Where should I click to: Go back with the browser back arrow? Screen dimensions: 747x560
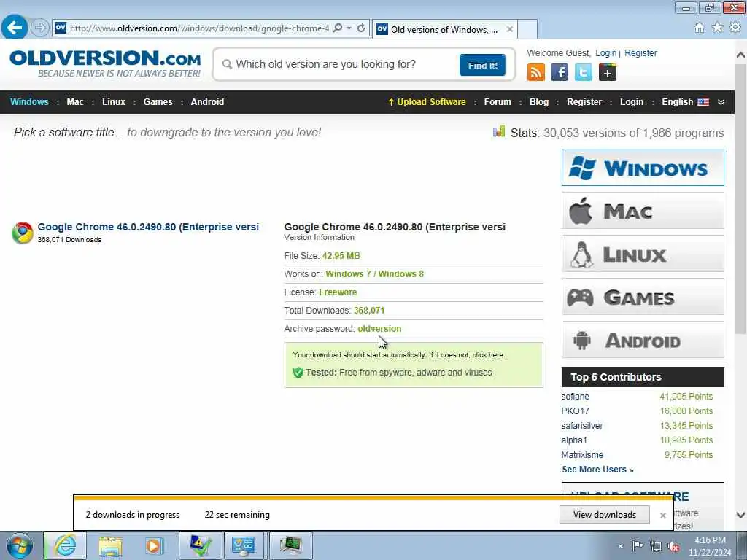tap(15, 27)
